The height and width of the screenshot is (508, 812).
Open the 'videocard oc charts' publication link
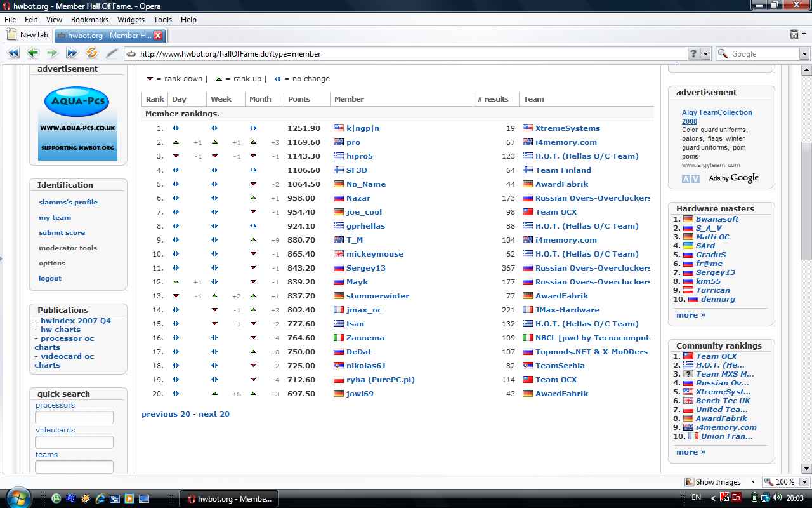64,361
